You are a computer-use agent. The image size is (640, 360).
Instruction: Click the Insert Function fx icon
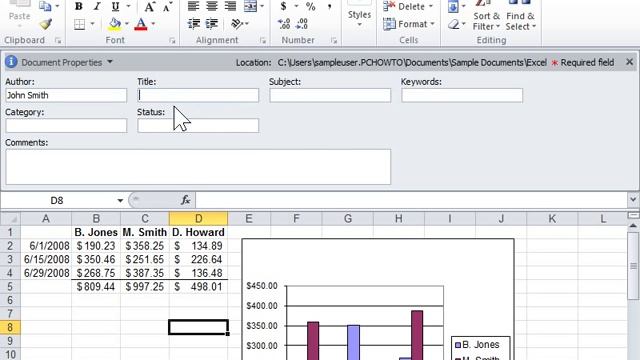(185, 200)
